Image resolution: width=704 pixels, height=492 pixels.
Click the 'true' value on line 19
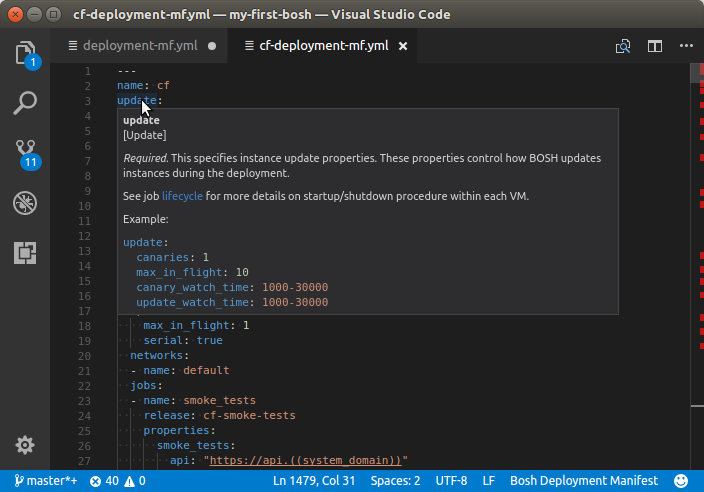[210, 340]
